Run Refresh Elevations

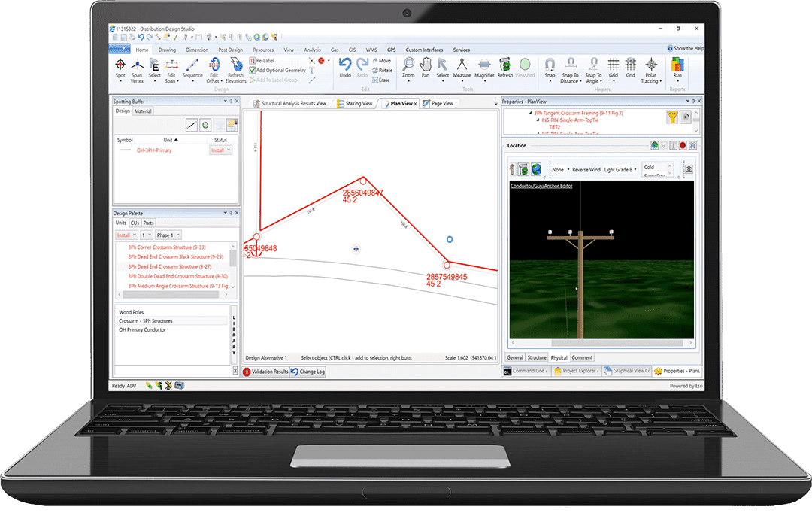pos(235,71)
